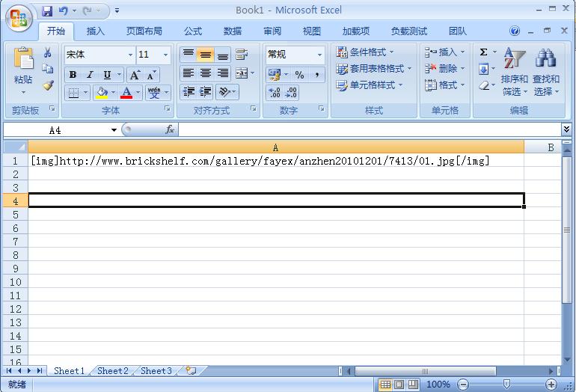Screen dimensions: 576x392
Task: Open 套用表格格式 table format menu
Action: 374,69
